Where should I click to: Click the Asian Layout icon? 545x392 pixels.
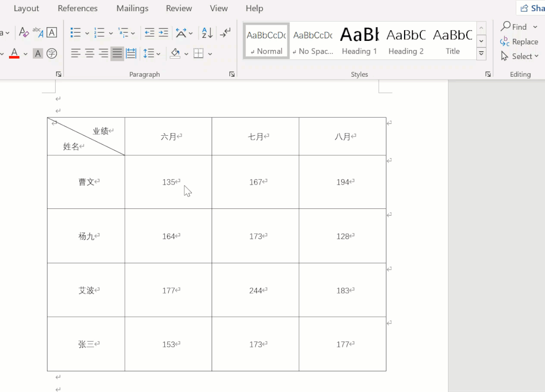point(181,33)
